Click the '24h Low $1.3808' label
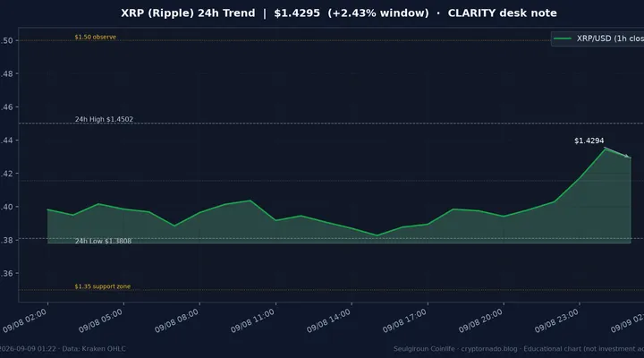Image resolution: width=644 pixels, height=358 pixels. 103,241
